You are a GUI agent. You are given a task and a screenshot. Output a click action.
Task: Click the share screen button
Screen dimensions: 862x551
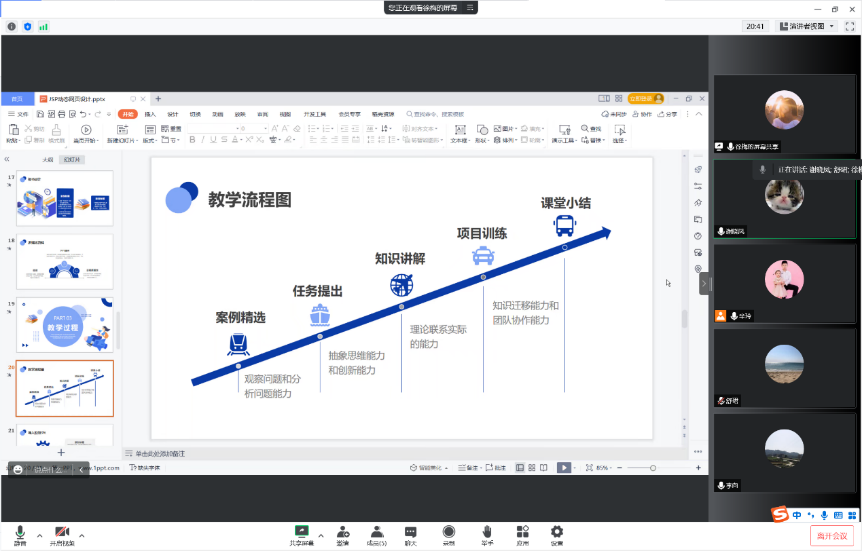point(301,535)
